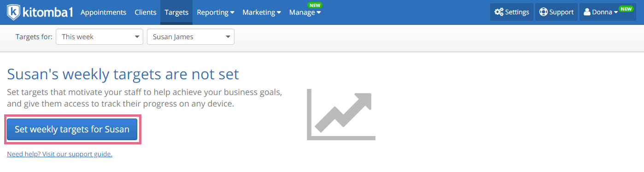Open the Clients tab
644x172 pixels.
click(x=145, y=12)
